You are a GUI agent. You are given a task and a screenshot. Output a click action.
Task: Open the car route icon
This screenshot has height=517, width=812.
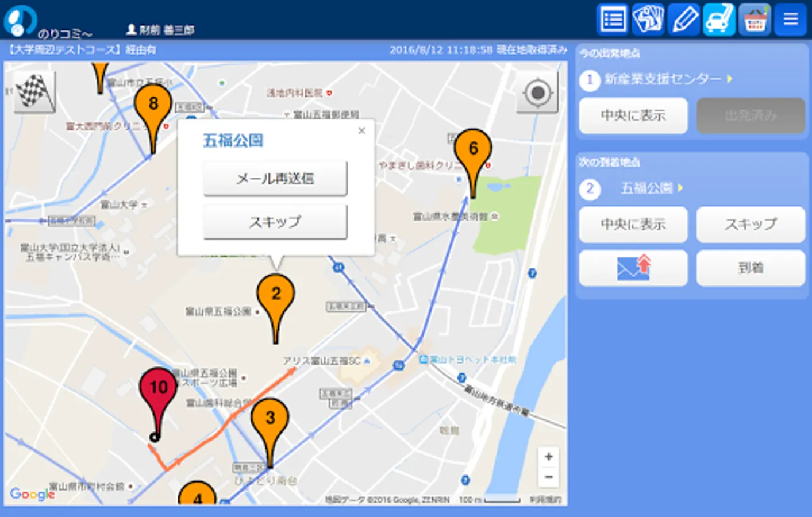pyautogui.click(x=719, y=20)
